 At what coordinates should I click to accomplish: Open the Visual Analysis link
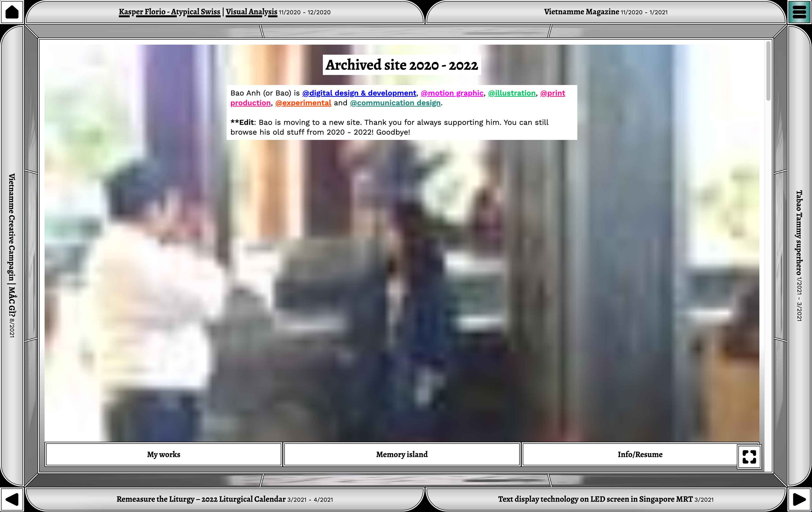click(251, 12)
